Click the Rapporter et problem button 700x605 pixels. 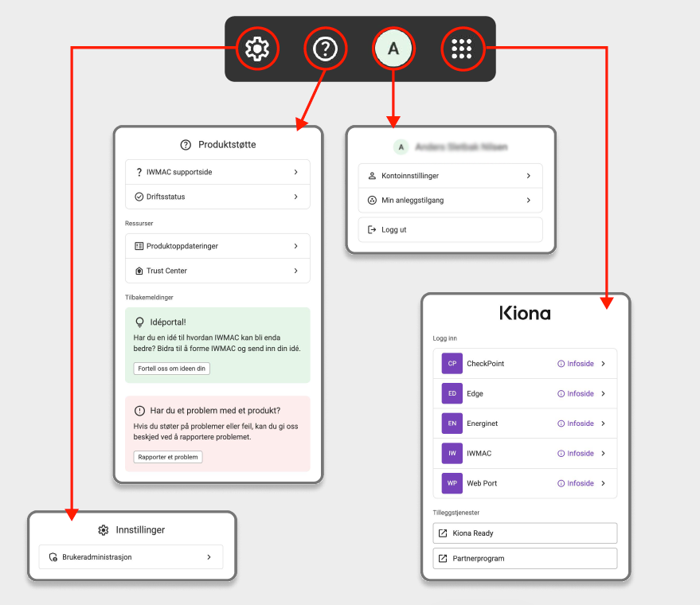168,457
